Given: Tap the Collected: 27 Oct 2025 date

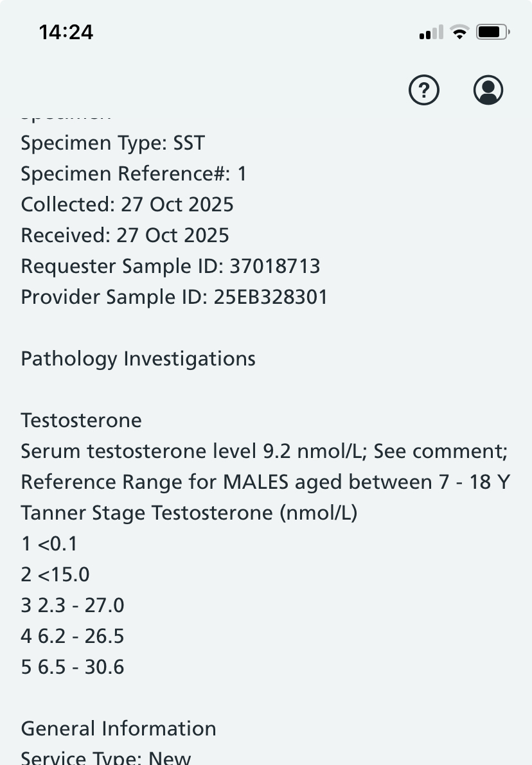Looking at the screenshot, I should [127, 204].
